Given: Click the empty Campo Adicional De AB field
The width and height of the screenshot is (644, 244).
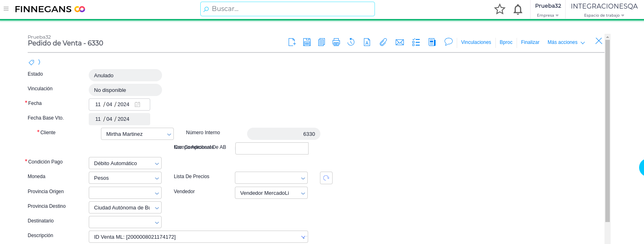Looking at the screenshot, I should tap(272, 148).
